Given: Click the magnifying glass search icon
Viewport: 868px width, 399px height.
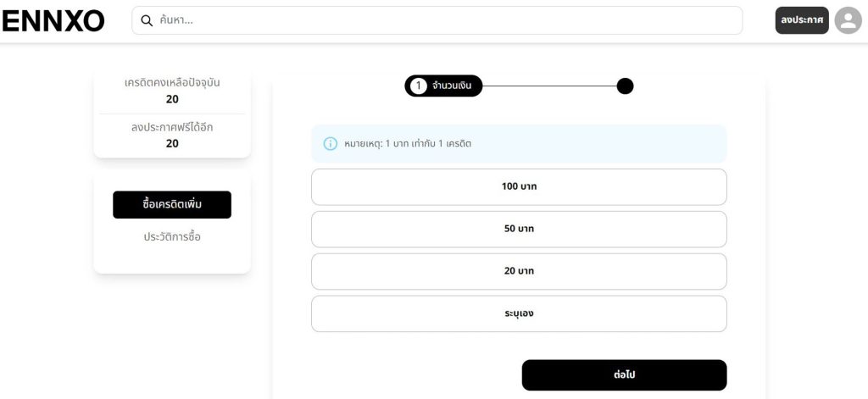Looking at the screenshot, I should pos(147,20).
